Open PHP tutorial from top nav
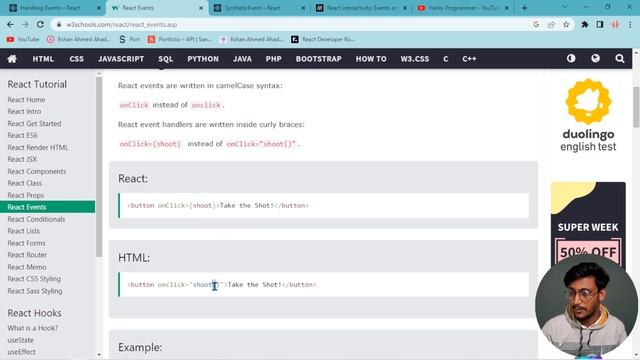Screen dimensions: 640x360 (273, 59)
